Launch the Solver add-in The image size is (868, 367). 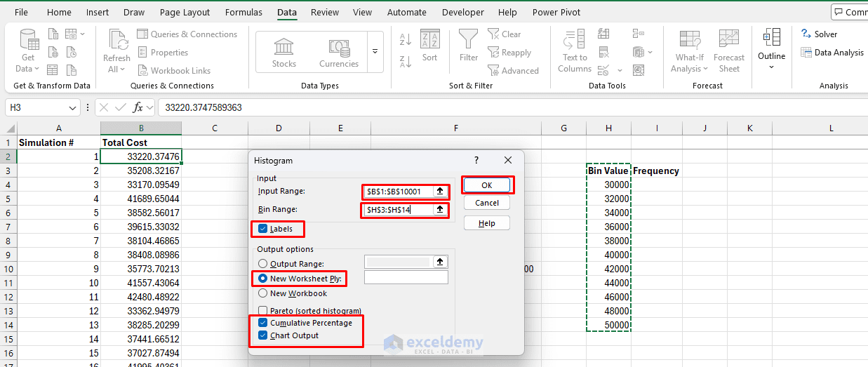pyautogui.click(x=820, y=34)
